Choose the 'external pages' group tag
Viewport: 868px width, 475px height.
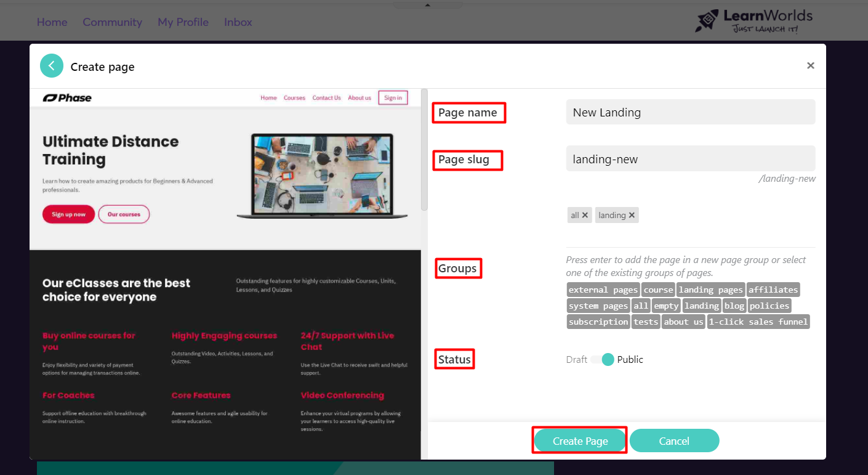click(603, 290)
